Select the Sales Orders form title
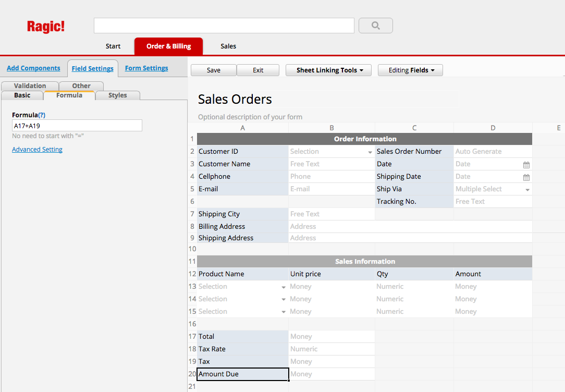The height and width of the screenshot is (392, 565). coord(235,99)
